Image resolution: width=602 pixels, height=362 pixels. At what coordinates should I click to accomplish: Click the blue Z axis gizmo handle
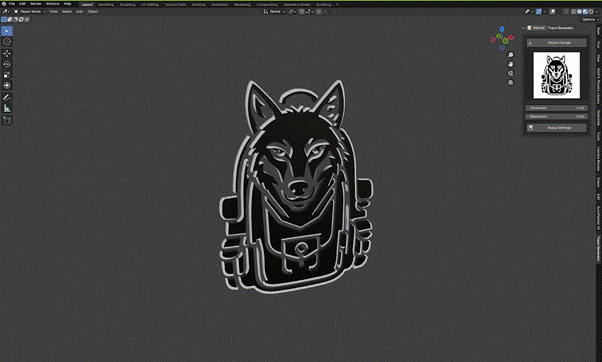tap(502, 29)
